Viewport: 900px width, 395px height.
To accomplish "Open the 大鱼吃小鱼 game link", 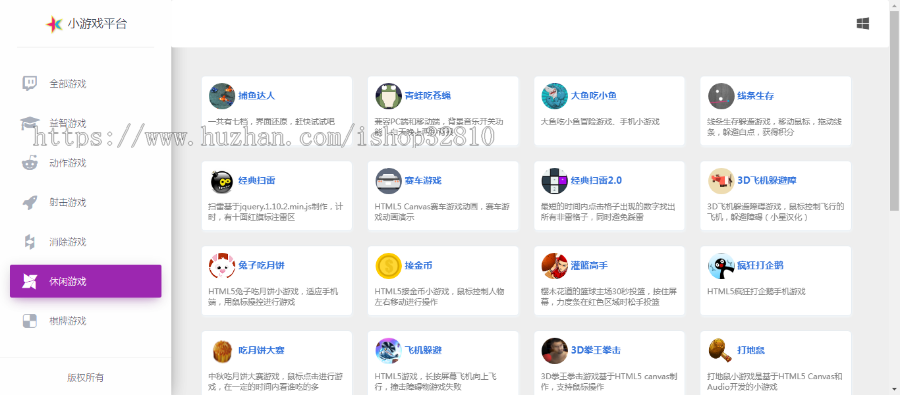I will point(593,96).
